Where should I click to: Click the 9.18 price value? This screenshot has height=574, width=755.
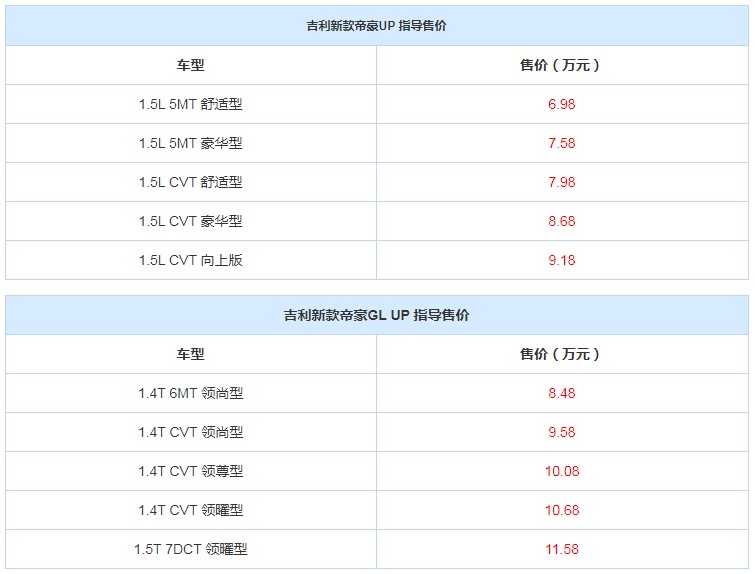(561, 260)
